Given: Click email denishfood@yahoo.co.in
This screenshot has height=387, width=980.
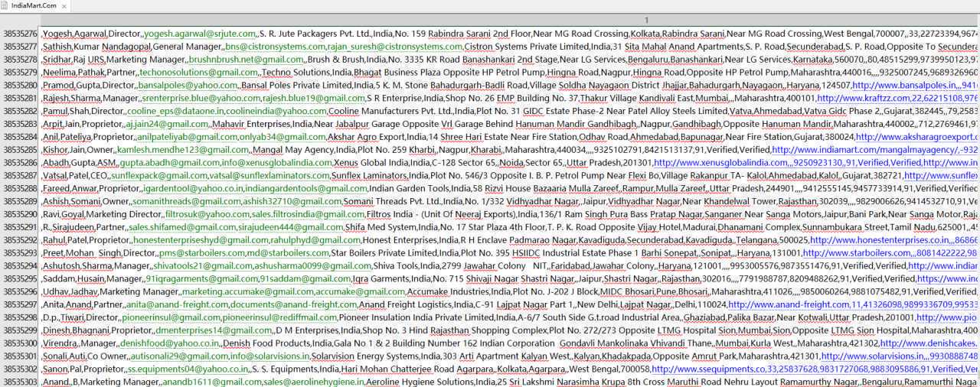Looking at the screenshot, I should [170, 343].
